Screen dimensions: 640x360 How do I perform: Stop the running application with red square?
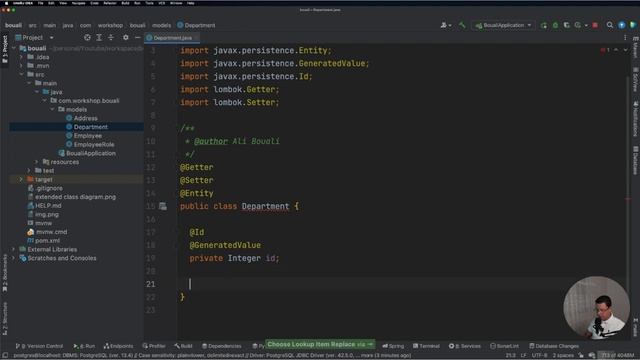[x=595, y=25]
